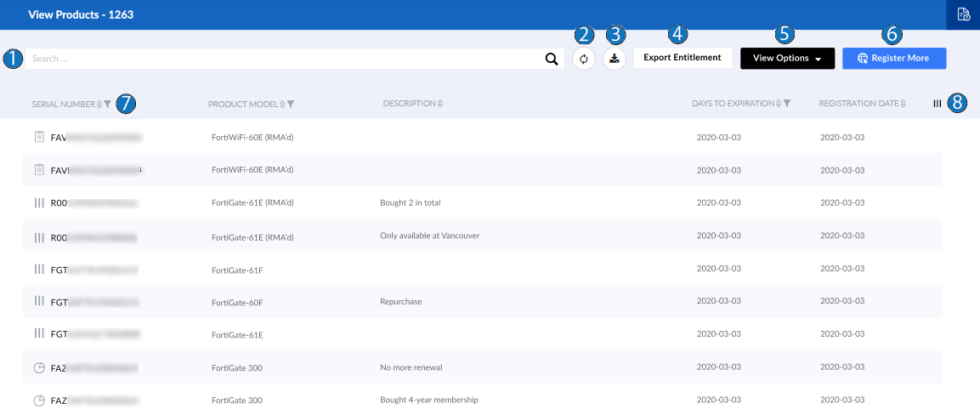Click pie icon in 'No more renewal' row
The width and height of the screenshot is (980, 415).
[39, 368]
